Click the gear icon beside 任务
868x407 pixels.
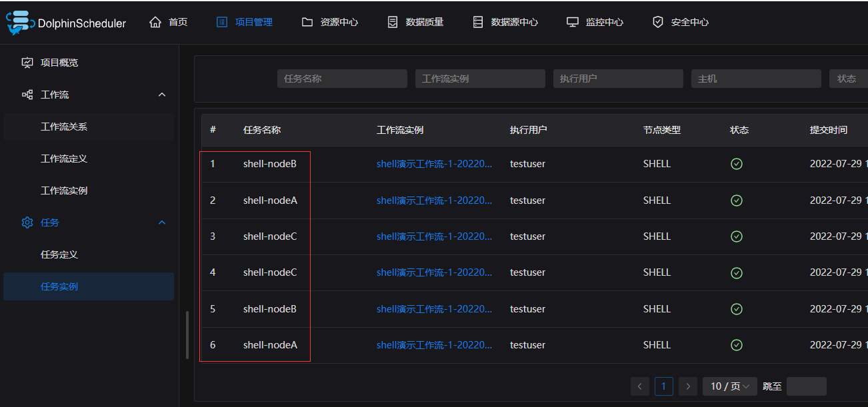[27, 222]
